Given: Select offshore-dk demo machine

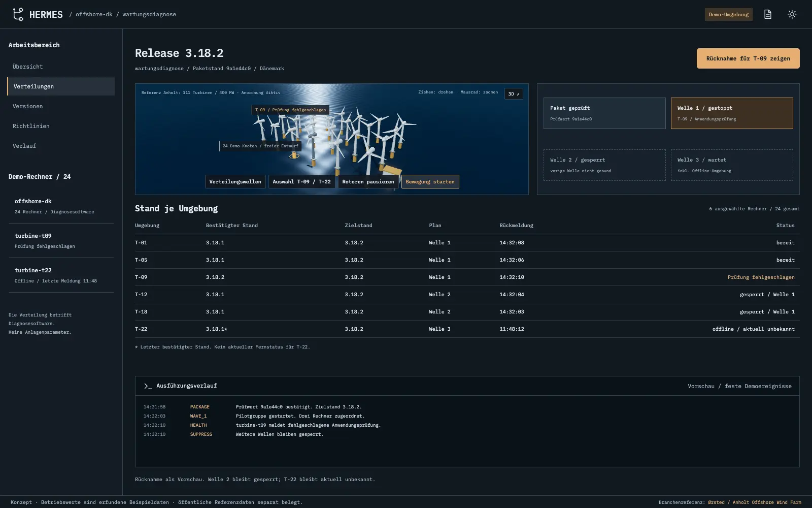Looking at the screenshot, I should click(x=61, y=206).
